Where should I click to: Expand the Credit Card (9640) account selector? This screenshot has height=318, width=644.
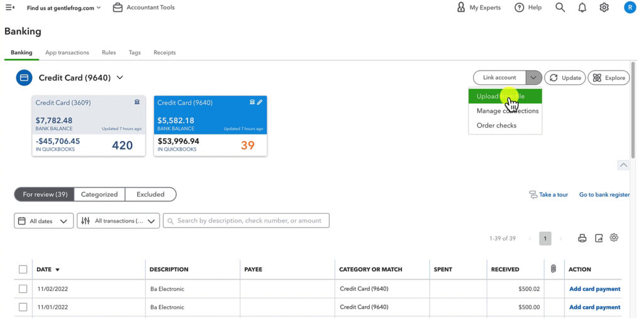(x=119, y=78)
